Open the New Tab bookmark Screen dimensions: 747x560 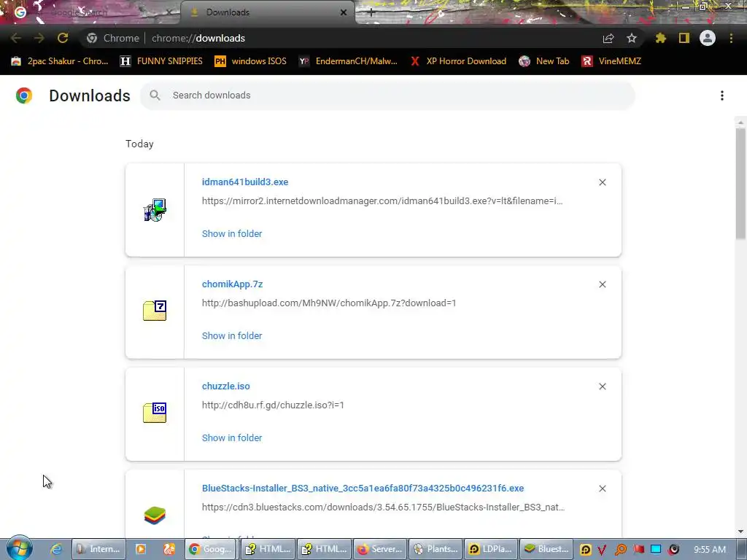point(544,61)
